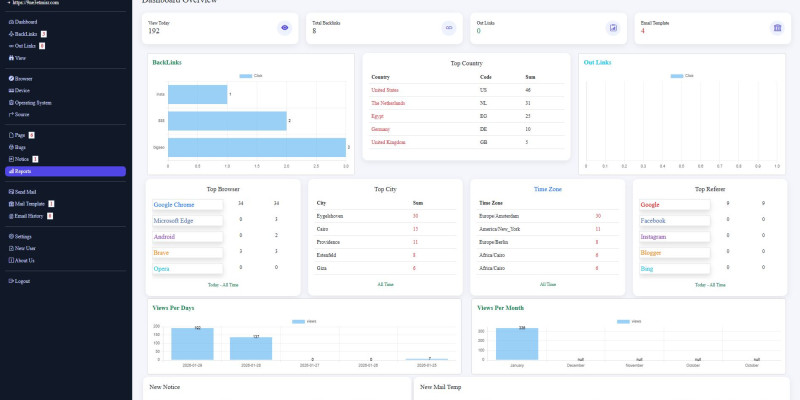Open Mail Template in the sidebar
800x400 pixels.
tap(32, 203)
